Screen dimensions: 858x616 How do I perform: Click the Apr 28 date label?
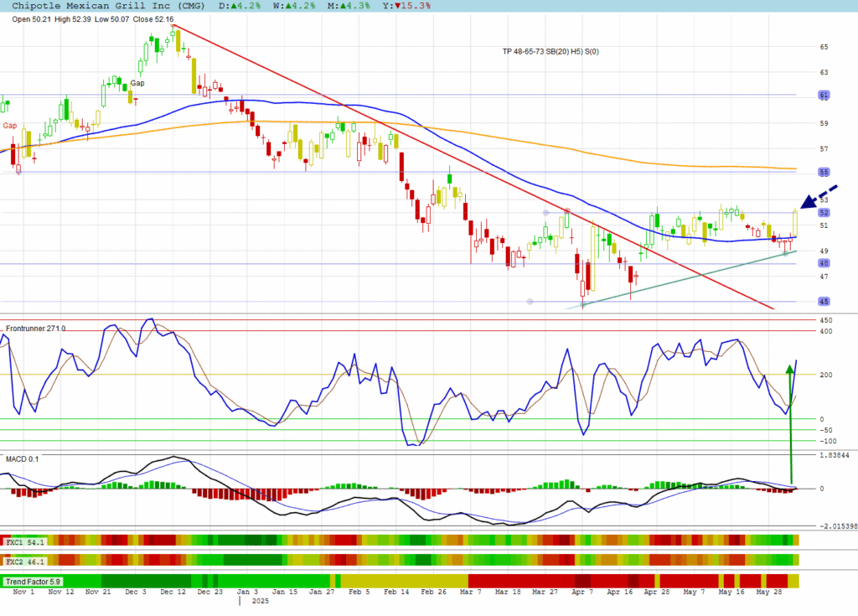(x=657, y=592)
